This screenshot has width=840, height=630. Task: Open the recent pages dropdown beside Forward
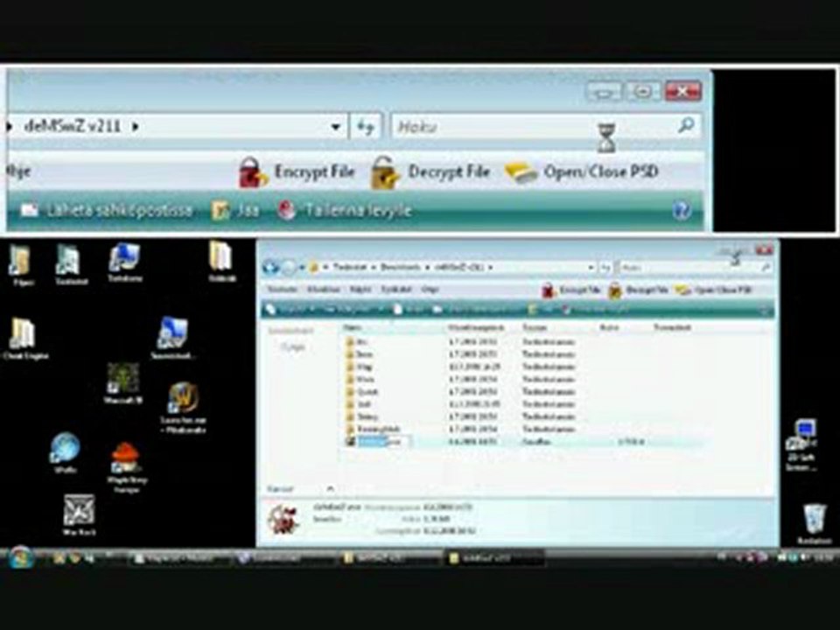pos(302,267)
